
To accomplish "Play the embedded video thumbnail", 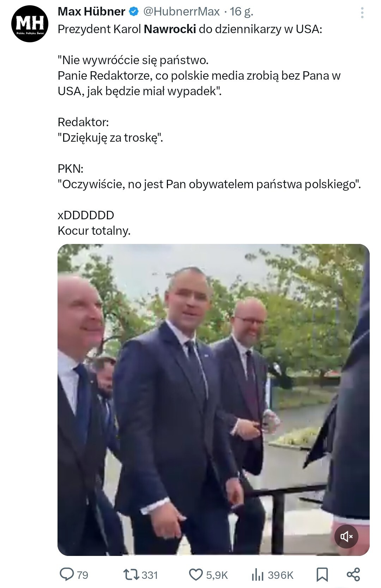I will 213,400.
